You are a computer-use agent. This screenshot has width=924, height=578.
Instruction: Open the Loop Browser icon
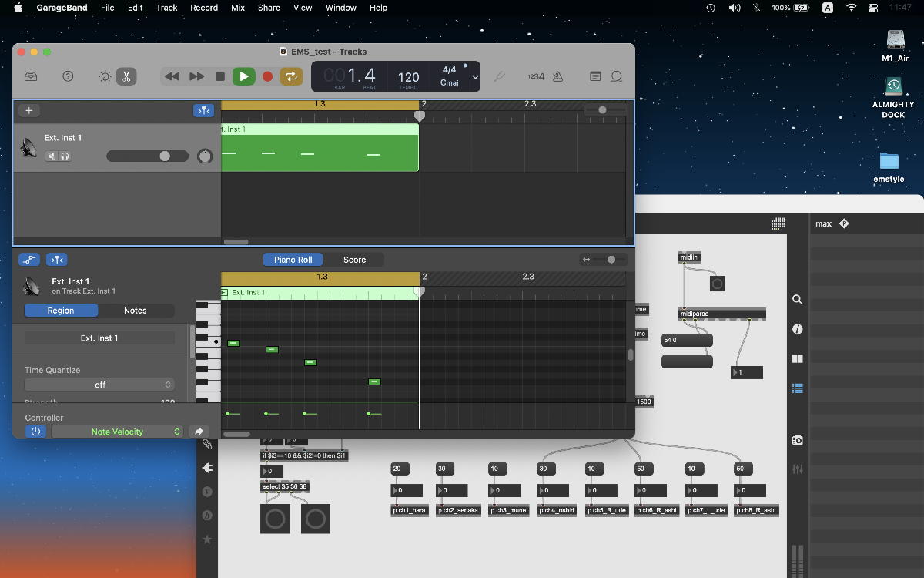click(617, 76)
